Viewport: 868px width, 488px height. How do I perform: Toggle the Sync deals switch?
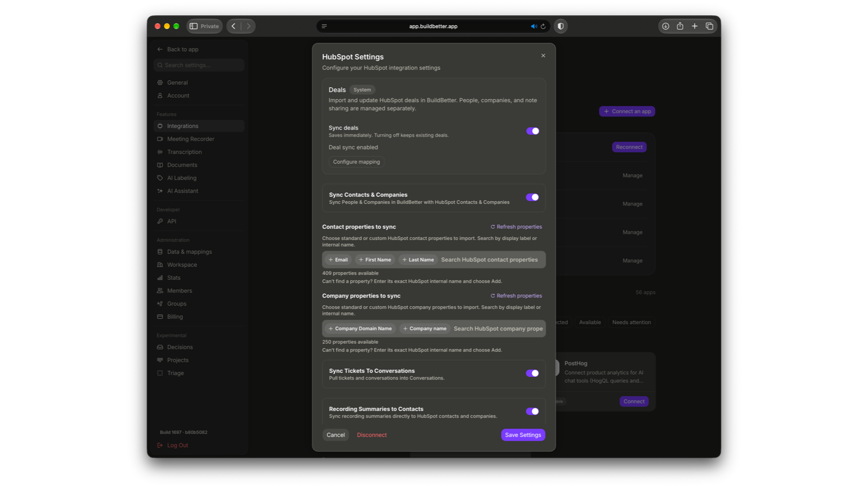533,131
